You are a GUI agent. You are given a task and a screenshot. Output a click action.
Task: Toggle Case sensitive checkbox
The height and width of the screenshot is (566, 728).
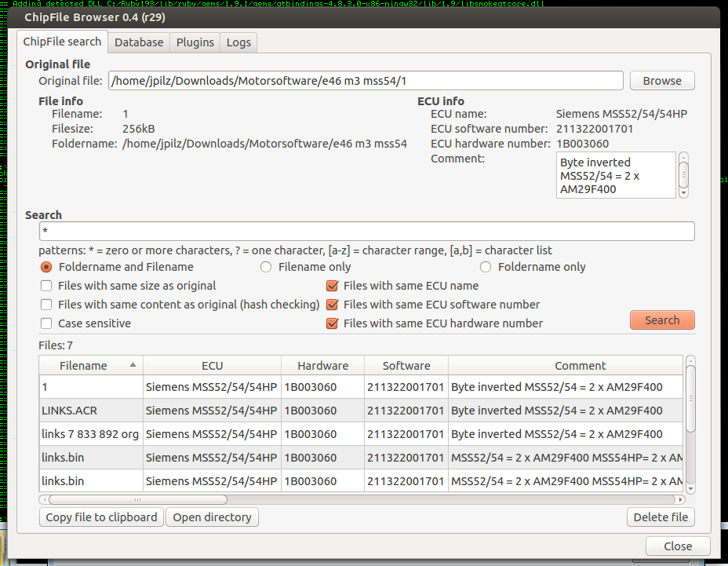86,323
